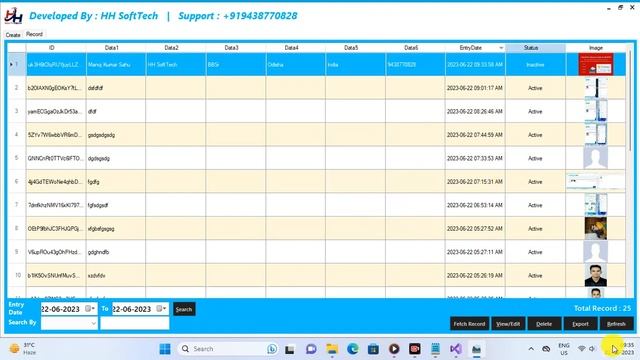
Task: Click the ID cell in row 7
Action: (56, 205)
